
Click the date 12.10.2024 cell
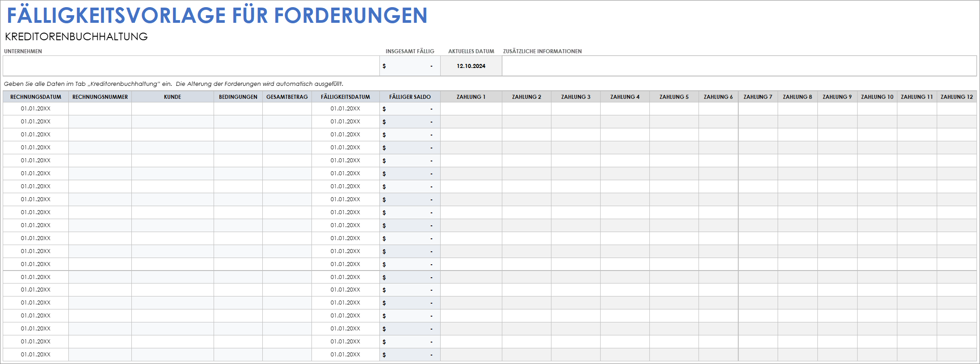click(471, 66)
